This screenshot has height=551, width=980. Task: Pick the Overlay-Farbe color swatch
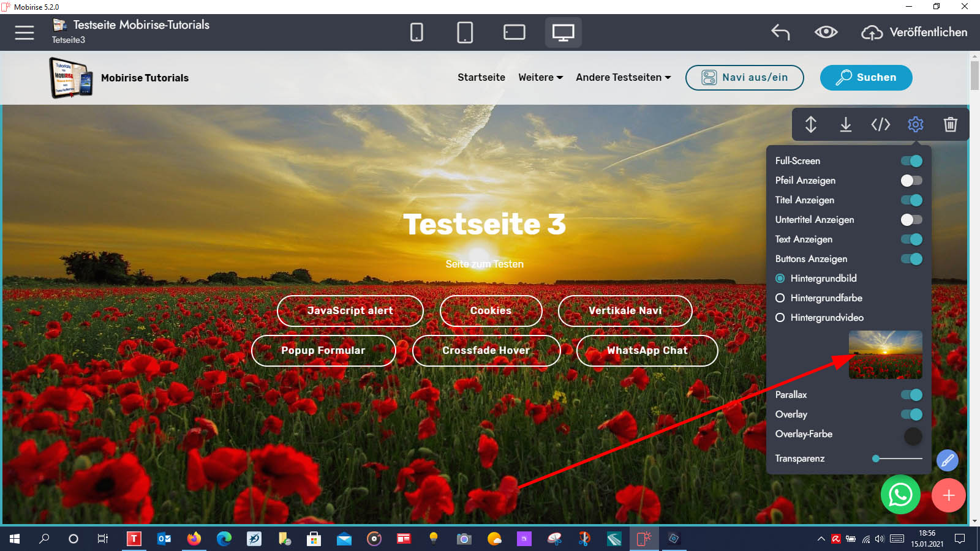913,436
